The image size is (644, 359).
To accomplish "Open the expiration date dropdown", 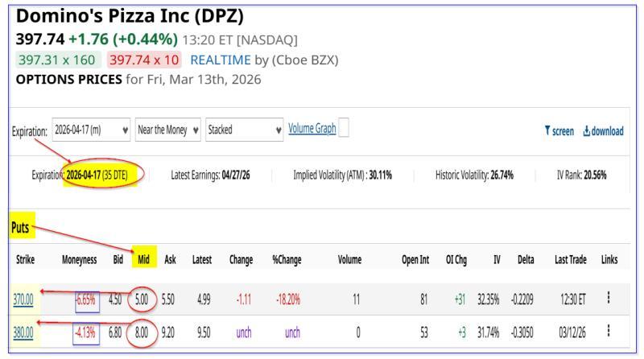I will tap(90, 131).
